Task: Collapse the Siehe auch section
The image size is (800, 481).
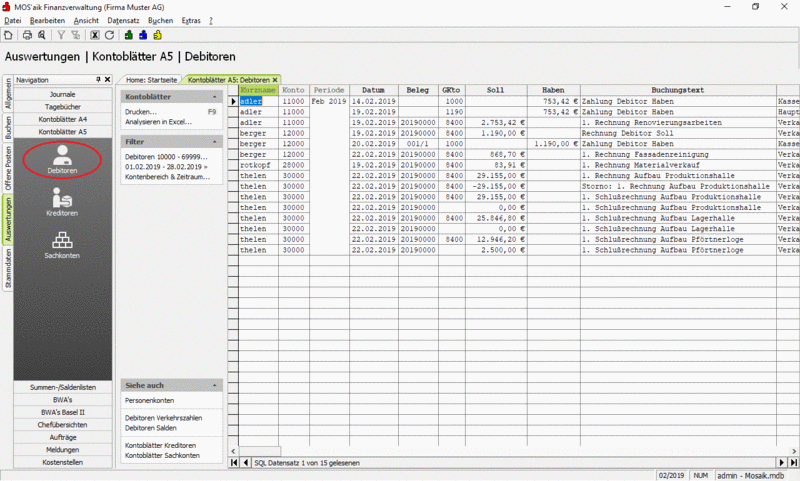Action: [x=214, y=386]
